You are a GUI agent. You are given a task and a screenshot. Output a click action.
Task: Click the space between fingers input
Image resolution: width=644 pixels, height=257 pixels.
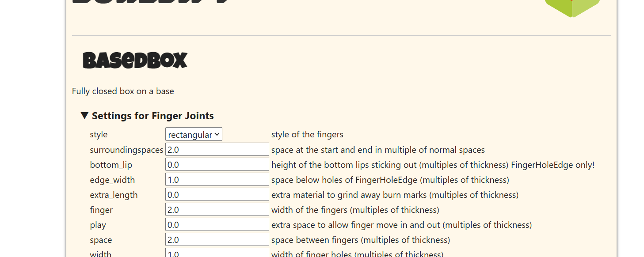coord(217,239)
